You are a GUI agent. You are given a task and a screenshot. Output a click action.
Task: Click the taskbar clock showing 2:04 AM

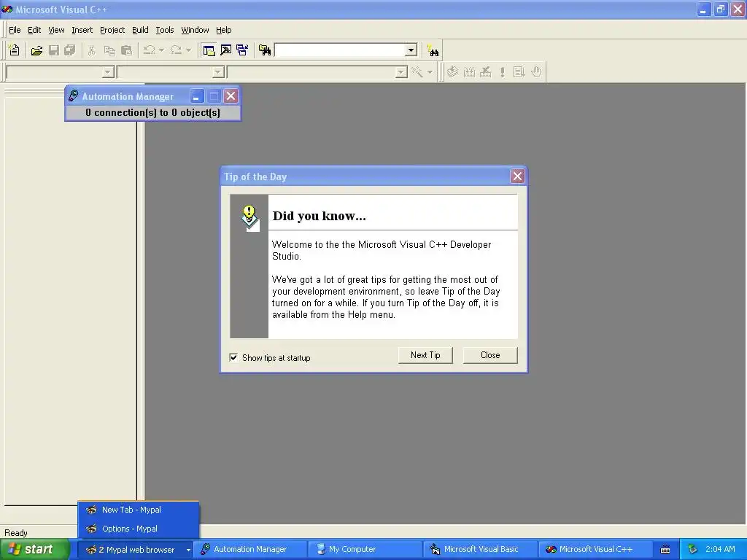tap(720, 550)
